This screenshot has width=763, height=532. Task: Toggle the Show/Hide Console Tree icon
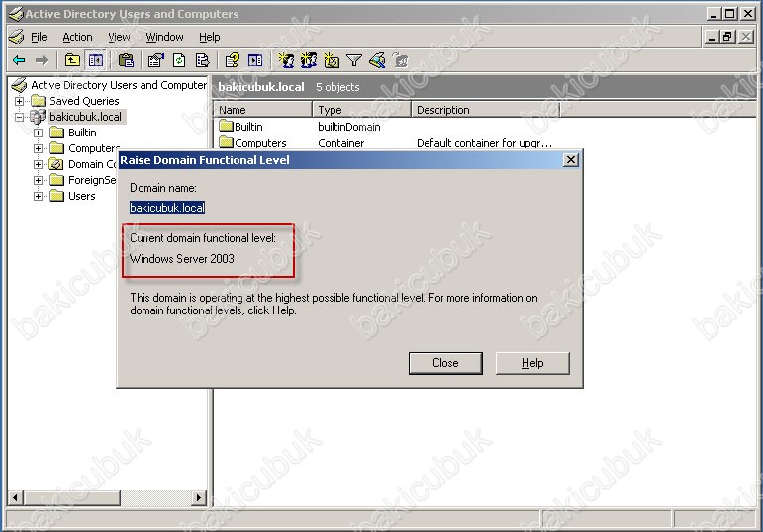(x=95, y=60)
